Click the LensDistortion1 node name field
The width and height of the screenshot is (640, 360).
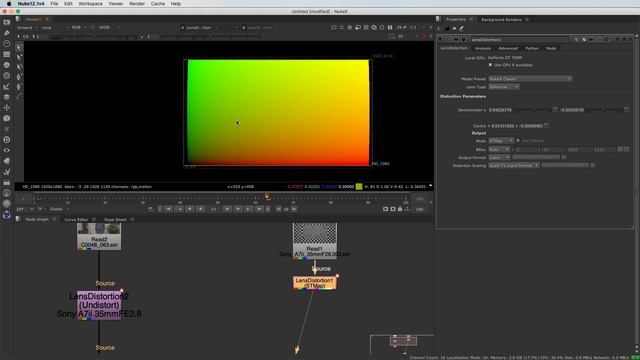520,40
